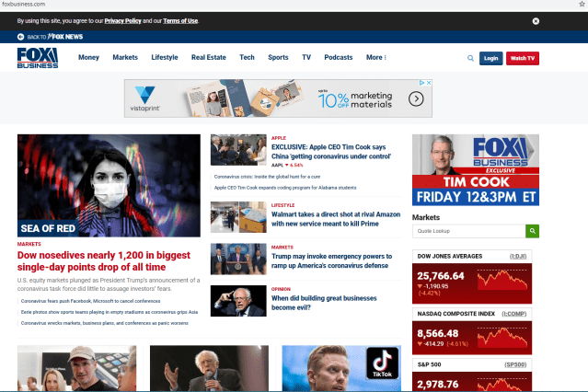This screenshot has height=392, width=588.
Task: Open the Markets navigation menu
Action: tap(125, 57)
